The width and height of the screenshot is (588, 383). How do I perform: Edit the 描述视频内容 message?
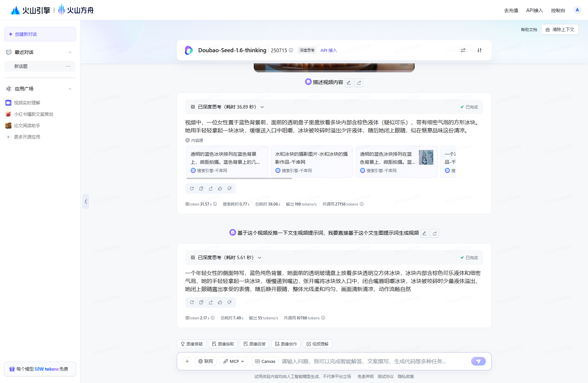pyautogui.click(x=349, y=82)
